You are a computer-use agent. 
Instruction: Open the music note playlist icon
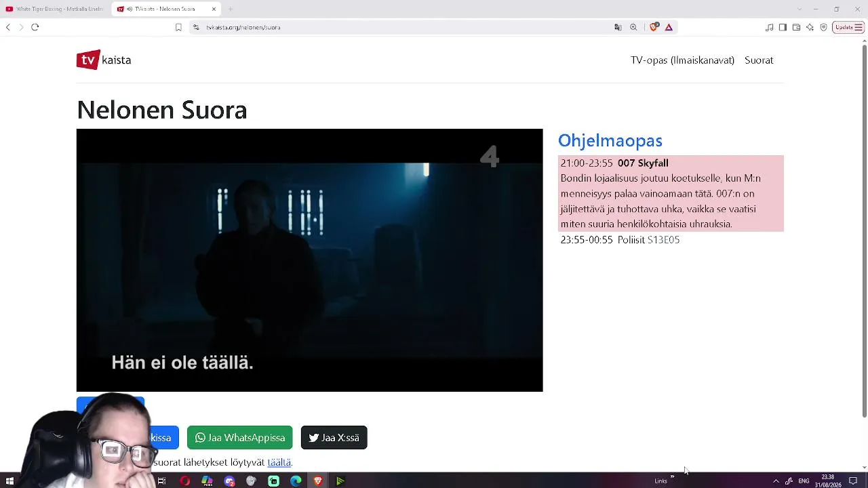click(x=769, y=27)
